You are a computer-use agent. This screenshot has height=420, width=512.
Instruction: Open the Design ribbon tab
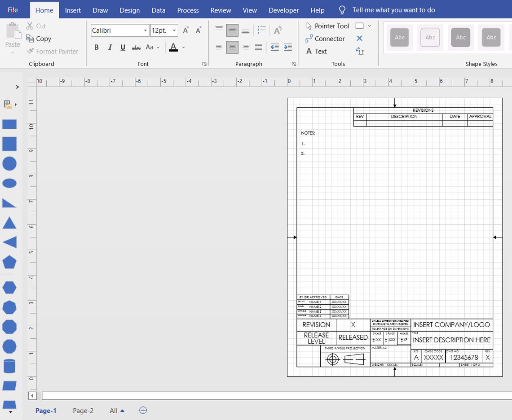click(129, 10)
